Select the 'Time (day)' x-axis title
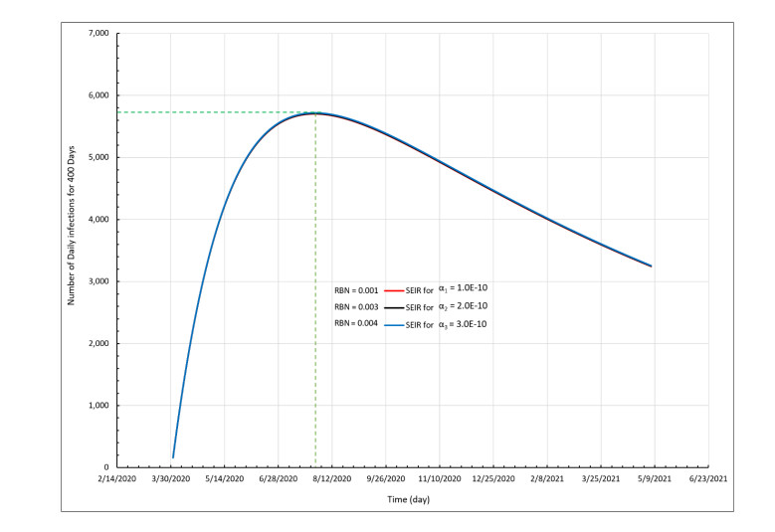775x532 pixels. click(x=412, y=498)
